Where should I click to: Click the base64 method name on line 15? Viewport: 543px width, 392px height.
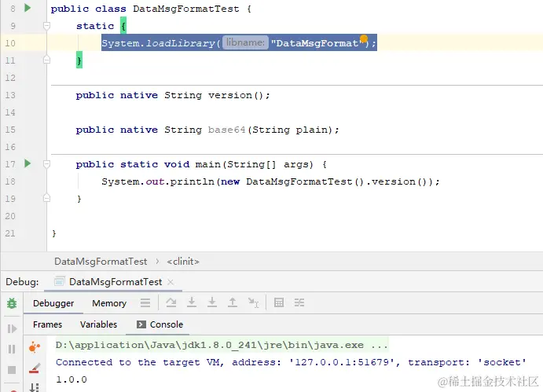(227, 130)
